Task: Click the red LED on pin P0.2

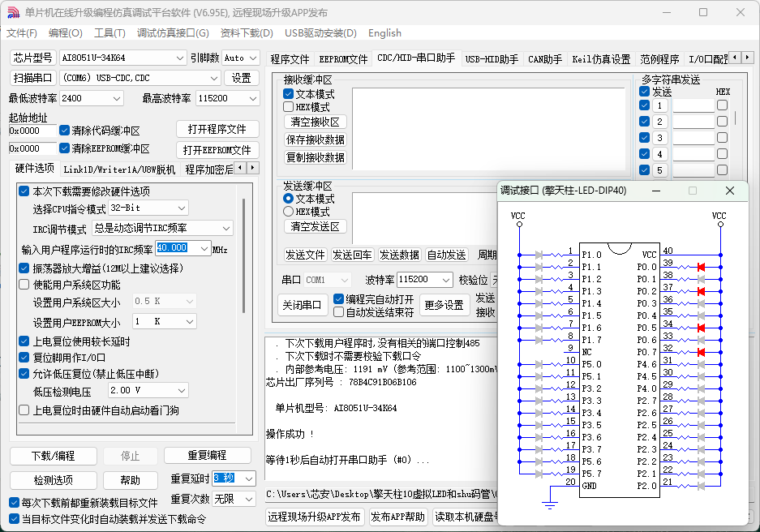Action: click(x=701, y=291)
